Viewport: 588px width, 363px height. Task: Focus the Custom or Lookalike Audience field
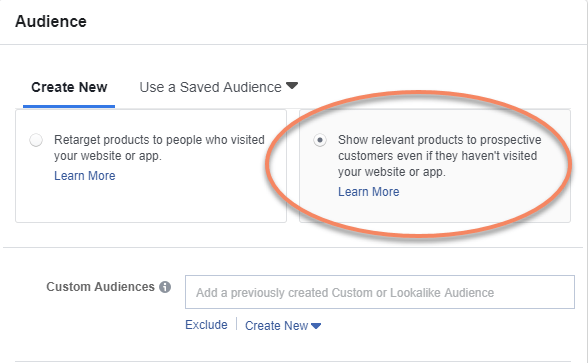tap(380, 292)
